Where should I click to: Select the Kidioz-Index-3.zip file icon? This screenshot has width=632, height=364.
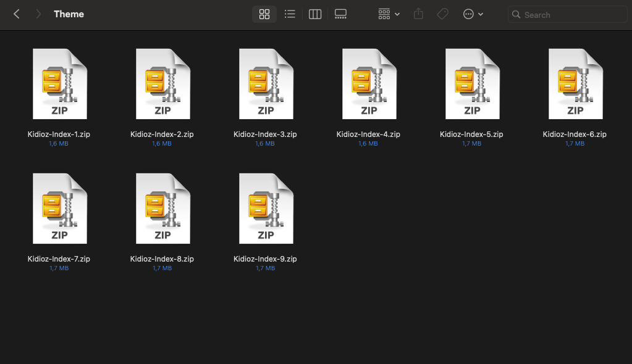[x=266, y=84]
